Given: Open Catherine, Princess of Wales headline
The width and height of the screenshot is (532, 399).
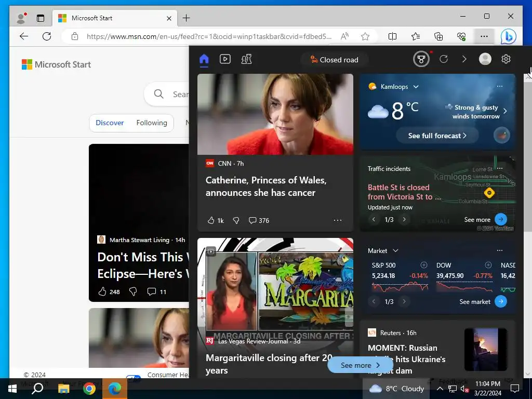Looking at the screenshot, I should tap(265, 187).
